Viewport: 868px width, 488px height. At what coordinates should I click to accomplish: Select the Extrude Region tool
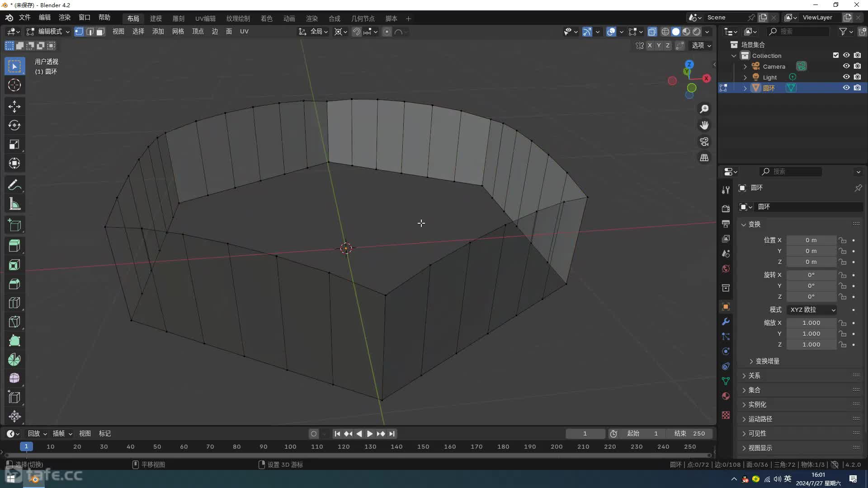point(14,246)
